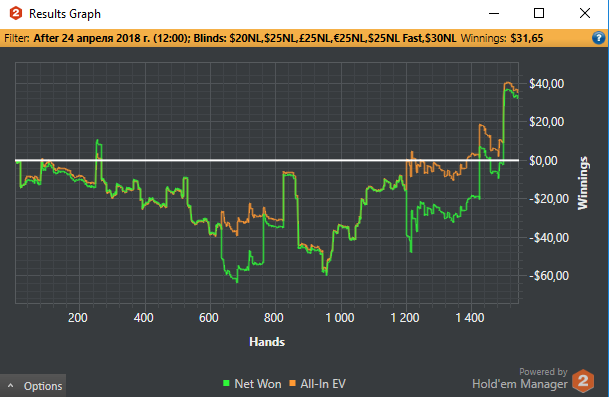Click the Hands axis title
The width and height of the screenshot is (609, 397).
point(267,342)
